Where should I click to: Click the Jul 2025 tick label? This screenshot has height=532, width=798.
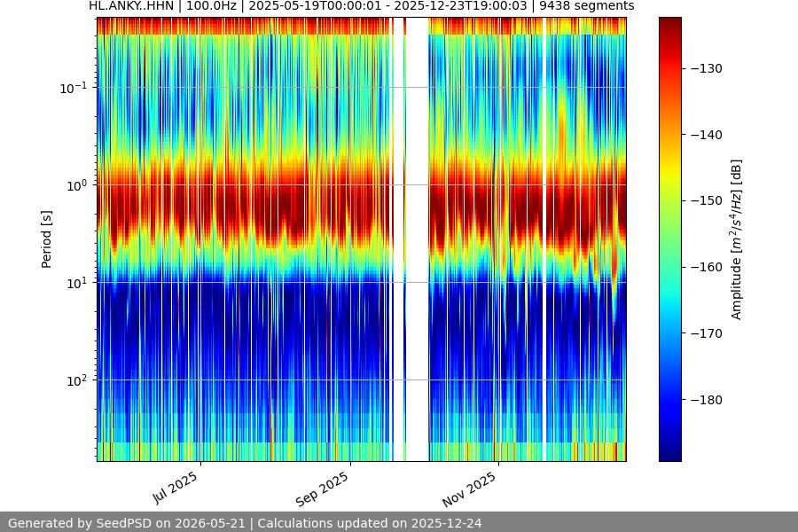(x=176, y=487)
